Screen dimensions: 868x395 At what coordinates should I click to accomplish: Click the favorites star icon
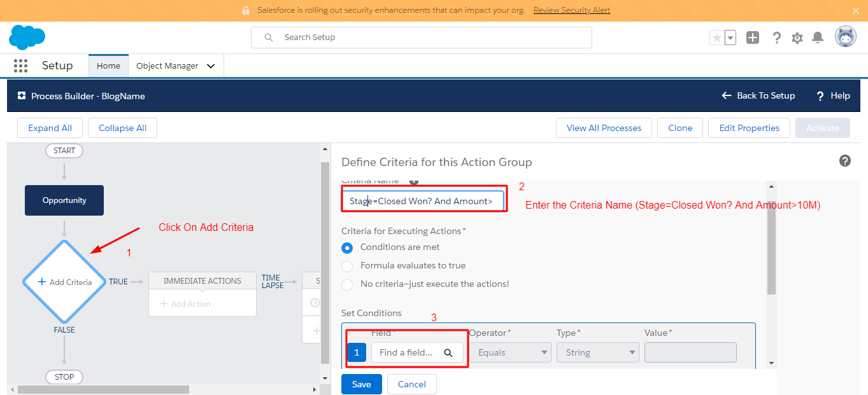(717, 38)
